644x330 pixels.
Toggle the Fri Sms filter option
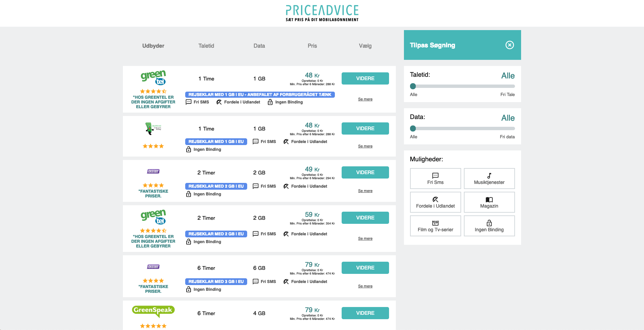click(435, 179)
